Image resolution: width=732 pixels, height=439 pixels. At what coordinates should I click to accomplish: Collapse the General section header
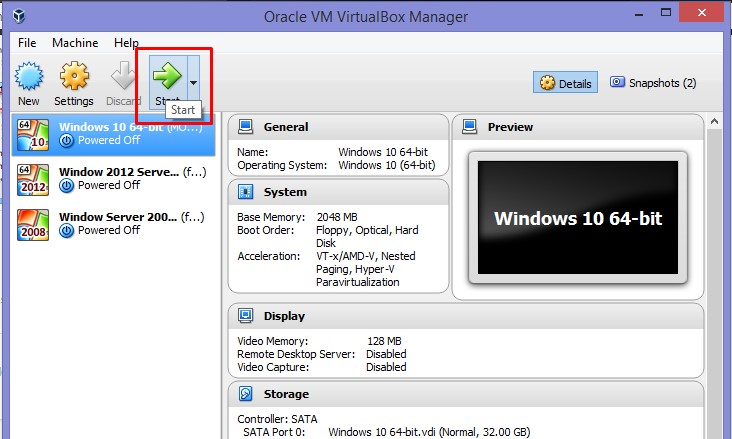pos(285,127)
